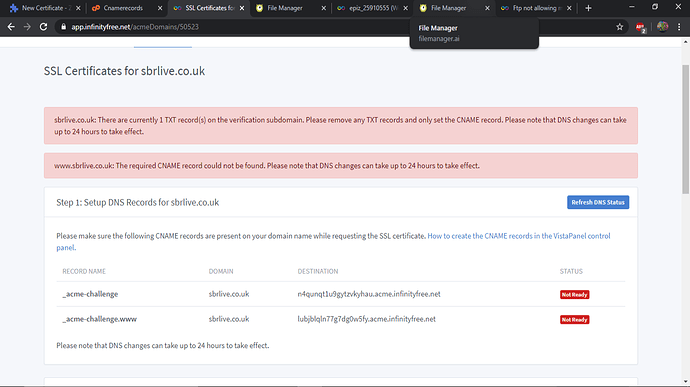Click scrollbar down arrow
The height and width of the screenshot is (387, 690).
tap(685, 382)
